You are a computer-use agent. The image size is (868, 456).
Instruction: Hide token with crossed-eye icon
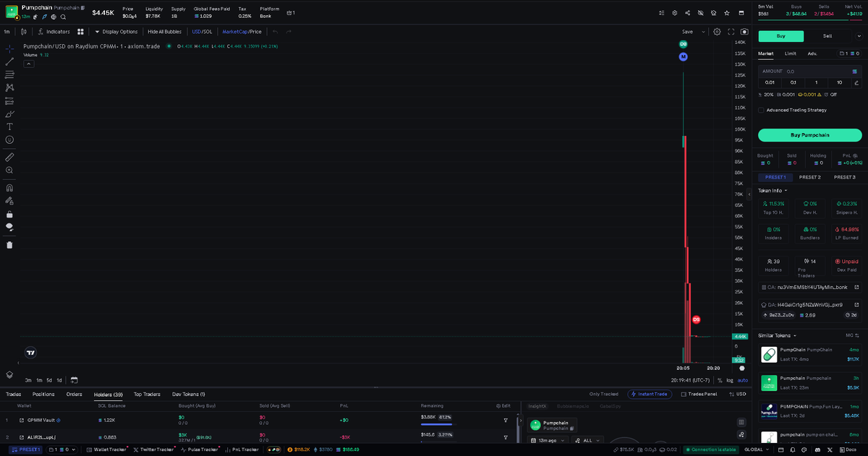pos(700,13)
